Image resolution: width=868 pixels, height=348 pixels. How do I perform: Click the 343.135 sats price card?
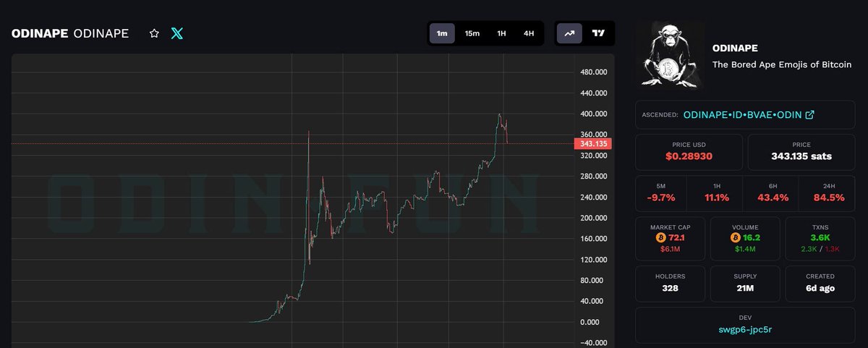point(801,152)
